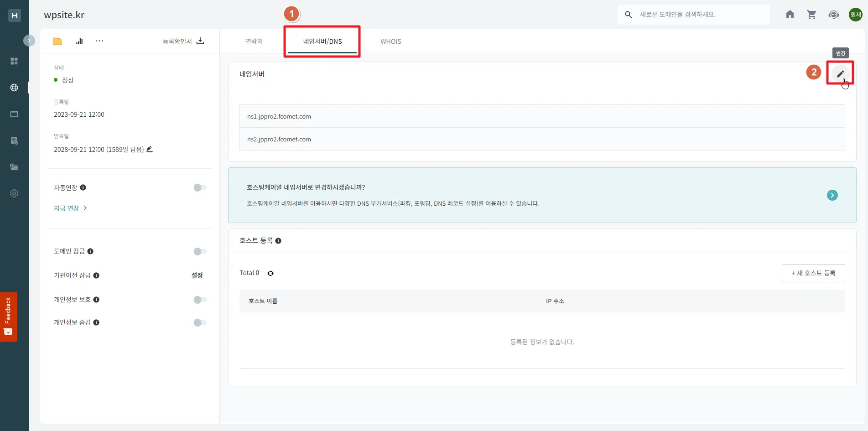Select ns1.jppro2.fcomet.com nameserver entry
This screenshot has width=868, height=431.
(542, 116)
